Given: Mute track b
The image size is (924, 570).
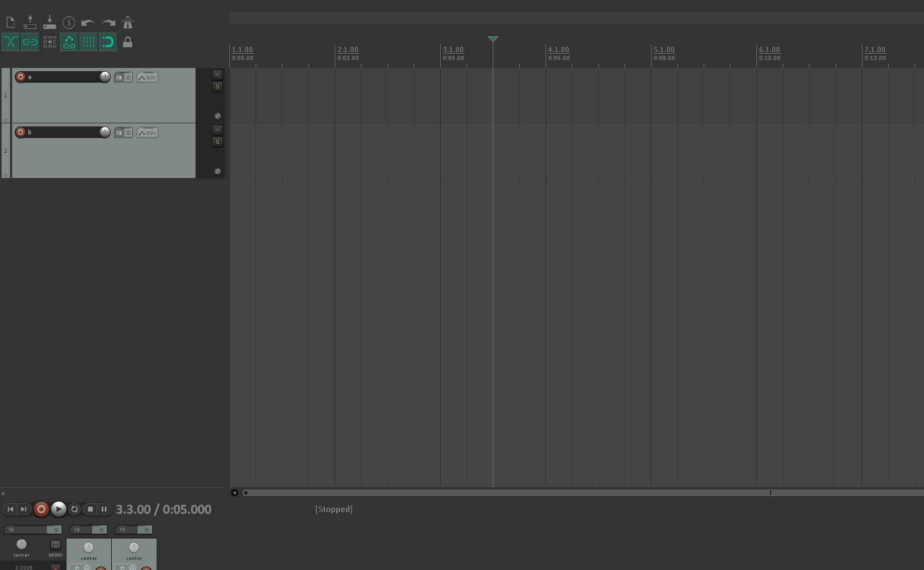Looking at the screenshot, I should (217, 130).
